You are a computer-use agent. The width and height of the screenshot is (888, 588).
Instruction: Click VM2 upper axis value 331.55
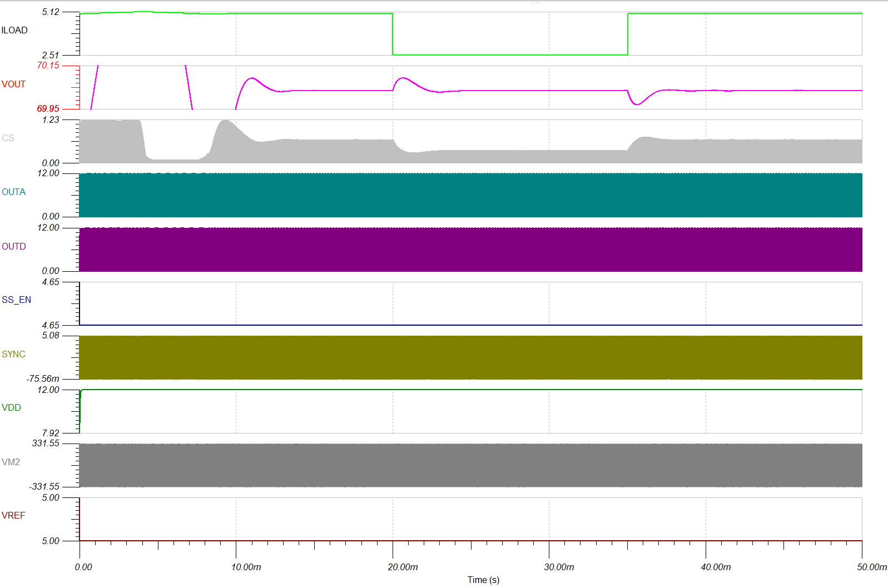(x=46, y=443)
